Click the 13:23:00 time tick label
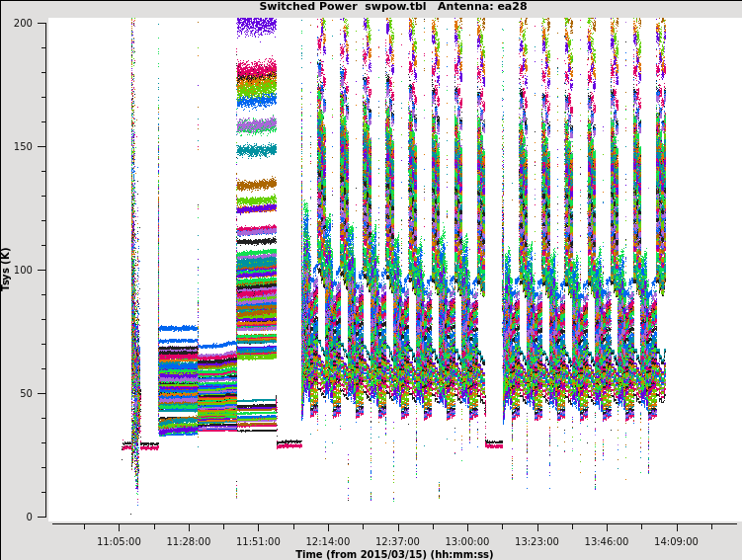Screen dimensions: 742x560 coord(536,541)
